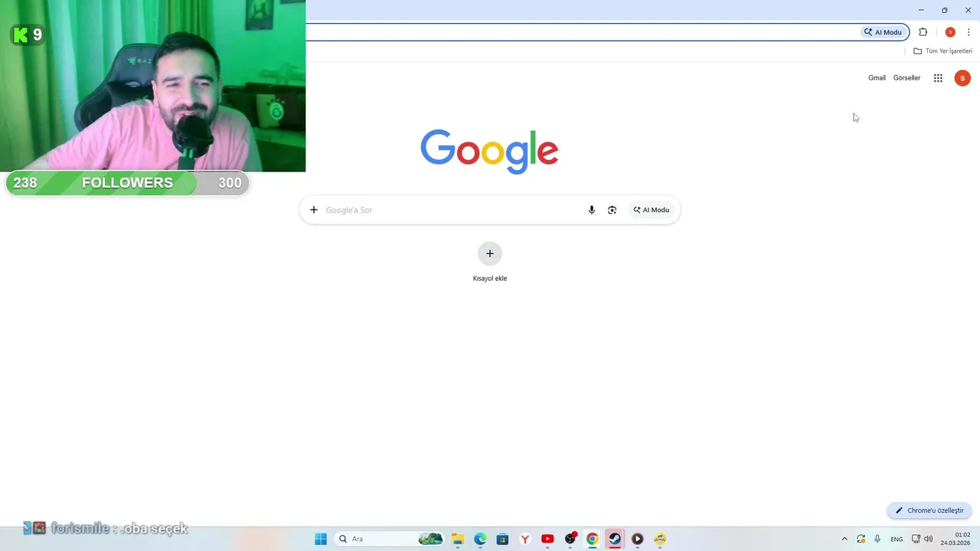Focus the Chrome address bar
Image resolution: width=980 pixels, height=551 pixels.
point(582,32)
